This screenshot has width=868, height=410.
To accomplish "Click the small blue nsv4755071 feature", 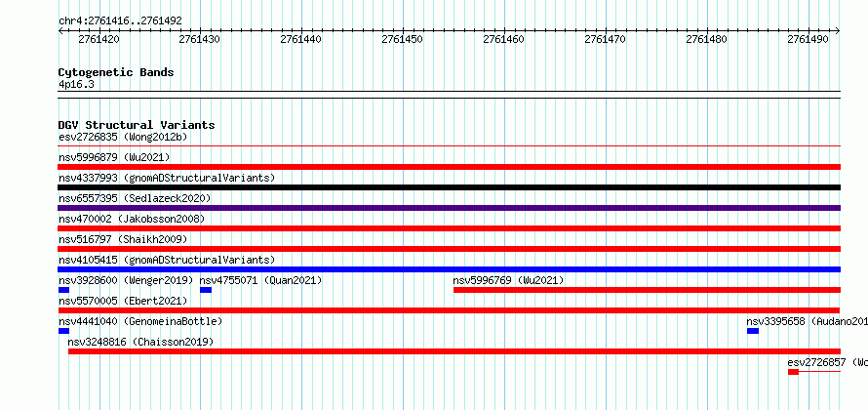I will pos(206,290).
